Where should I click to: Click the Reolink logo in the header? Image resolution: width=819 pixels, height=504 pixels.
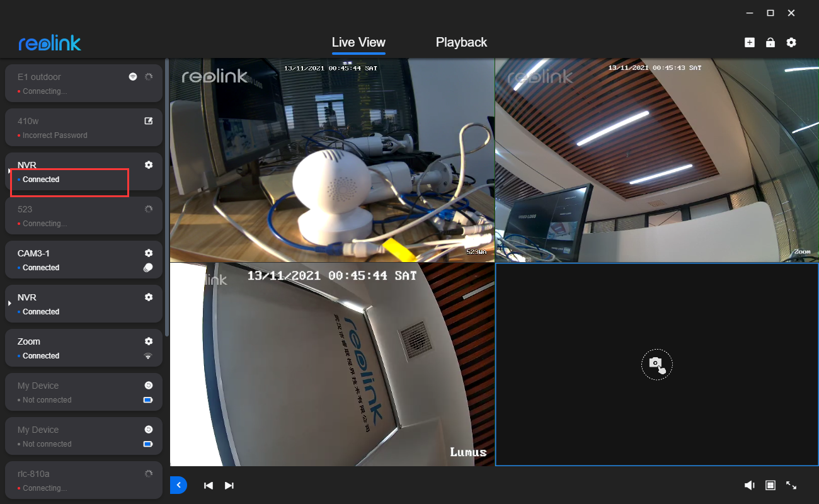click(x=50, y=43)
